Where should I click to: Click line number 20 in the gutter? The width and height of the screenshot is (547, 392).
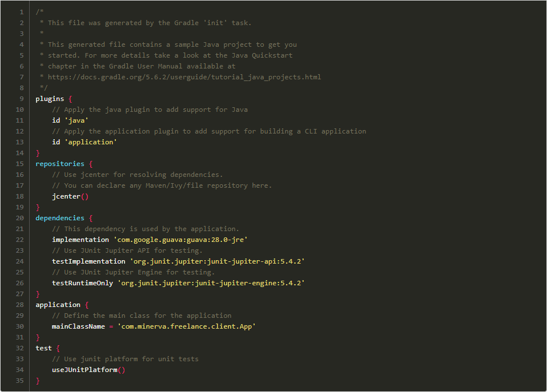click(x=20, y=218)
